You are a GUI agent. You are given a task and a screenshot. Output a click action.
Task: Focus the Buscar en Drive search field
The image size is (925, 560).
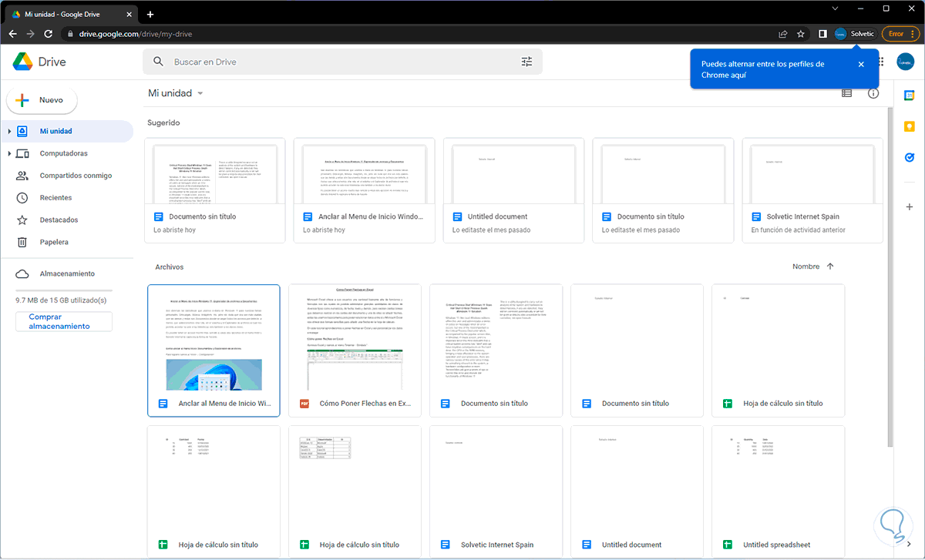coord(342,62)
